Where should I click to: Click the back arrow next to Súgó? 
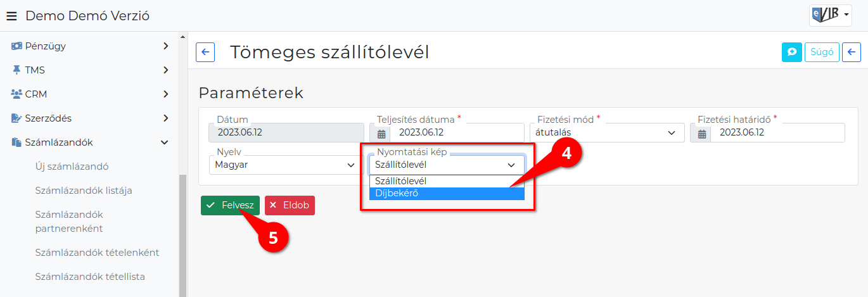852,52
